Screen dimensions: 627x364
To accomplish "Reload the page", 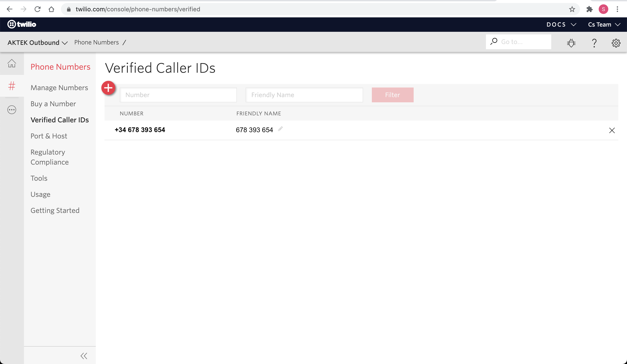I will pyautogui.click(x=38, y=9).
